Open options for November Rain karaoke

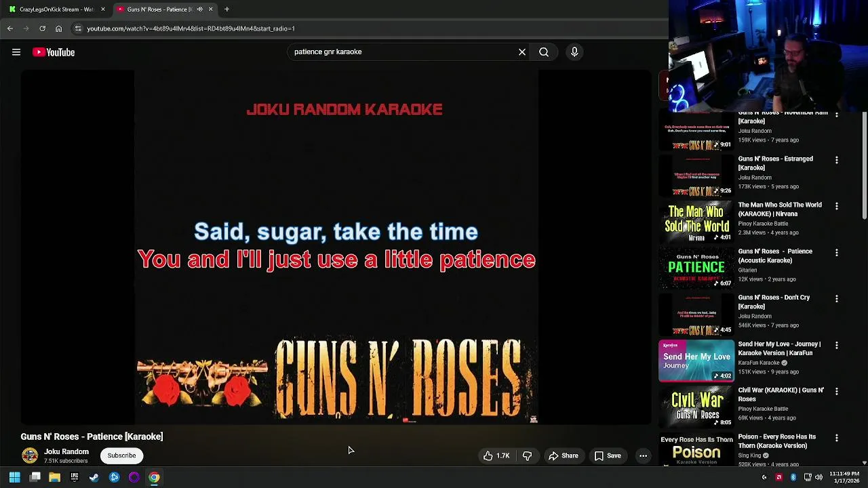click(836, 115)
